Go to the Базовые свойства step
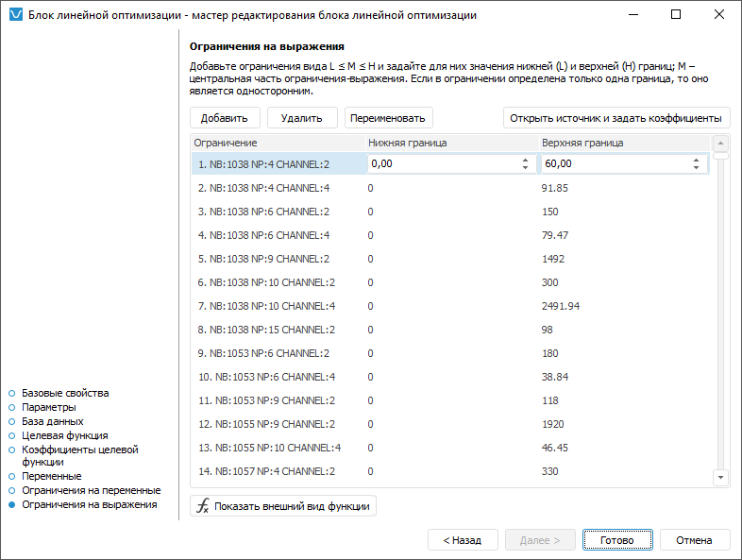 [x=65, y=393]
